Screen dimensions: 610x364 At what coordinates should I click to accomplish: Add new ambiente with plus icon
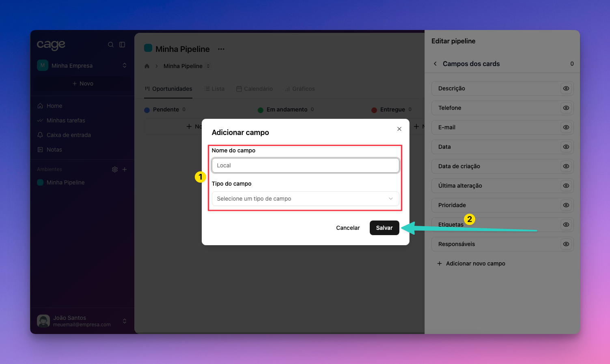125,169
